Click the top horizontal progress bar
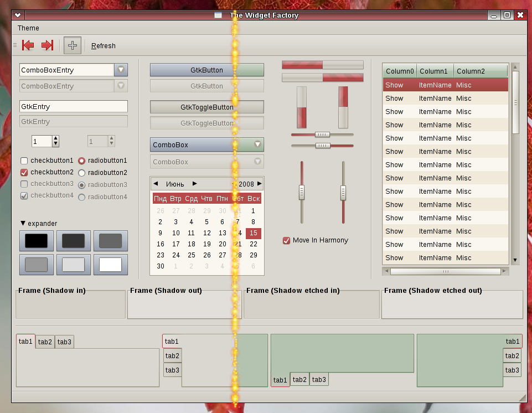The height and width of the screenshot is (413, 532). point(322,65)
